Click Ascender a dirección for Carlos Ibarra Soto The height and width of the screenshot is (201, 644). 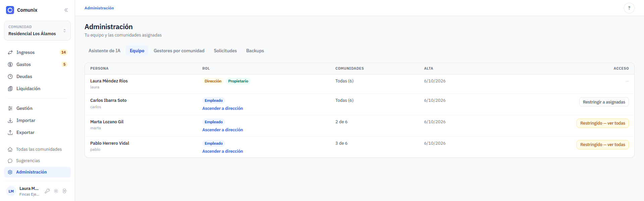pos(222,109)
